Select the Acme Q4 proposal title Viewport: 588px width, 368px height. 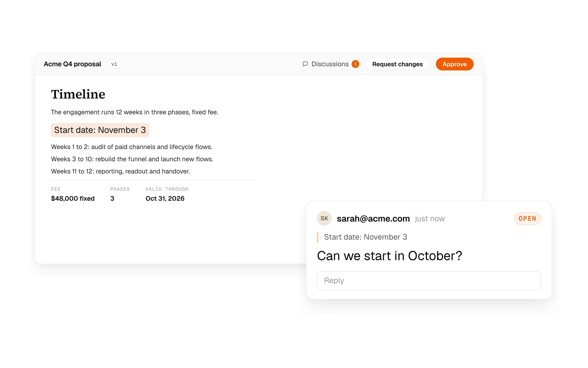point(72,64)
